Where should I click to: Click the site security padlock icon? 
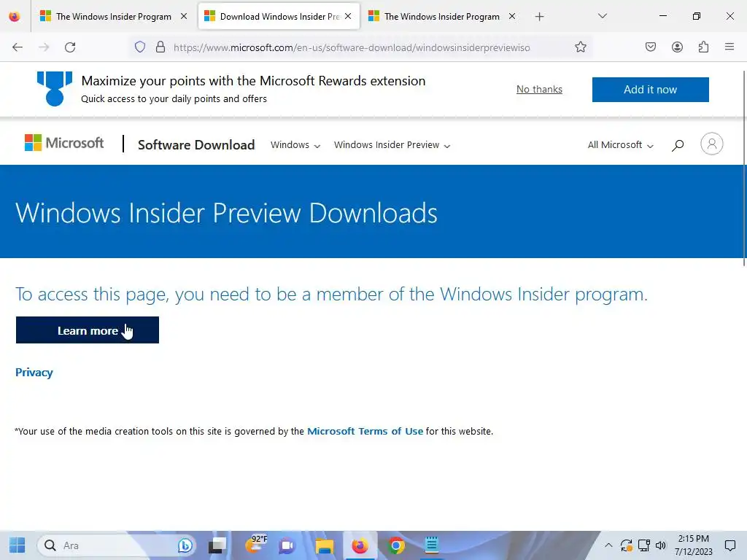(x=160, y=47)
